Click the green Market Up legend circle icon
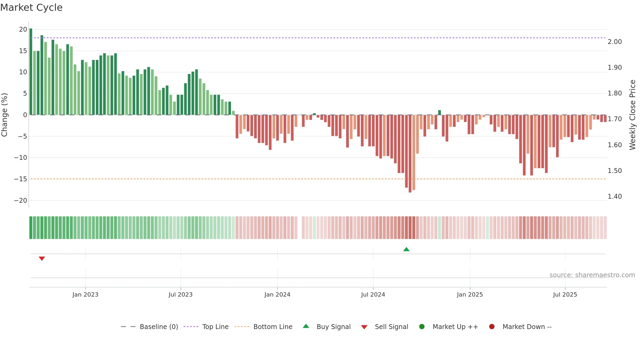Image resolution: width=644 pixels, height=362 pixels. (x=422, y=327)
